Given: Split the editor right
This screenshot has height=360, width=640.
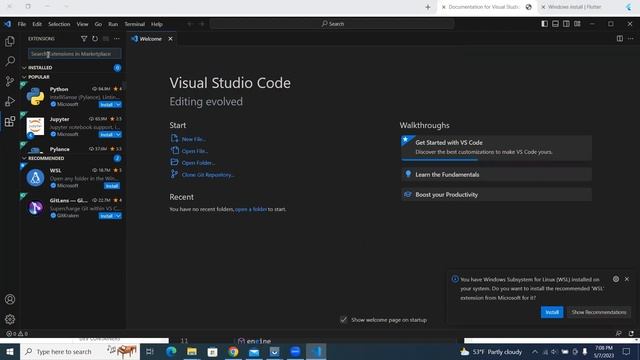Looking at the screenshot, I should (620, 39).
